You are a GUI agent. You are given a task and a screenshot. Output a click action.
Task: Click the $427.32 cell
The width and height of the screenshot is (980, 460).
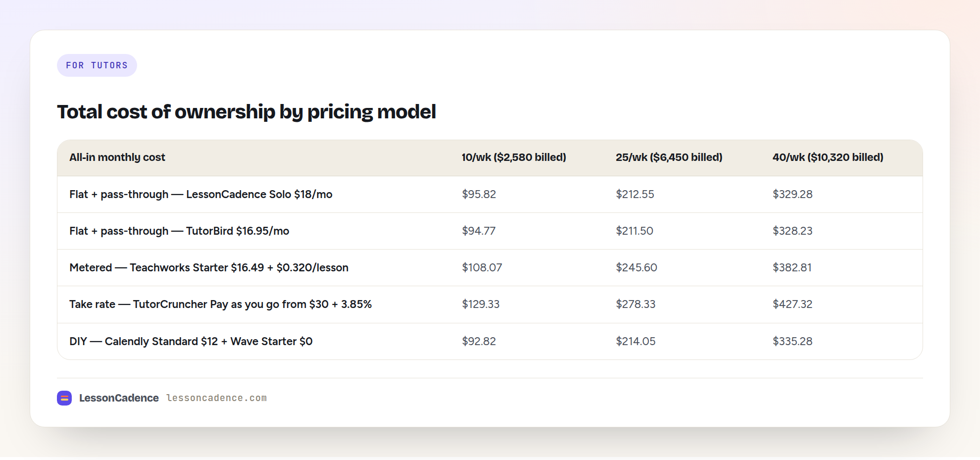pos(792,305)
